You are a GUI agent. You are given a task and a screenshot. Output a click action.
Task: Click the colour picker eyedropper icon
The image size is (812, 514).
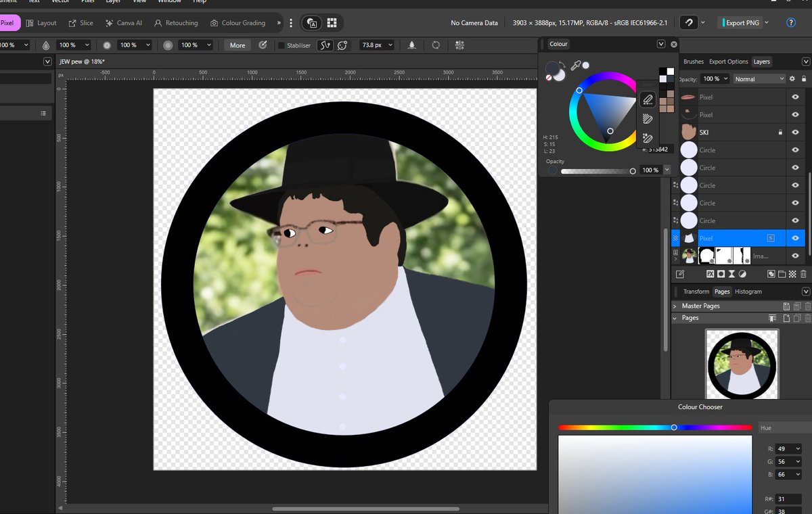576,66
